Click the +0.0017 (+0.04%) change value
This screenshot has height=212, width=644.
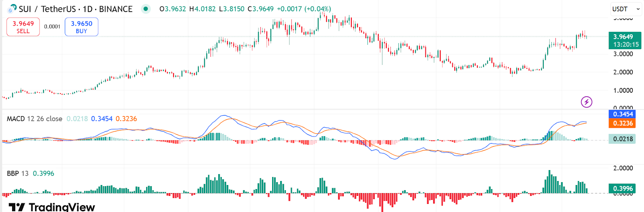[304, 9]
